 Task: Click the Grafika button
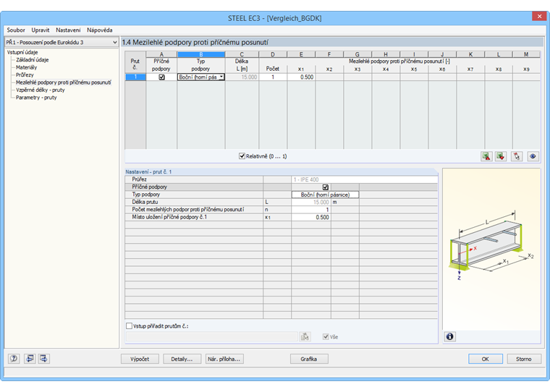click(x=309, y=359)
